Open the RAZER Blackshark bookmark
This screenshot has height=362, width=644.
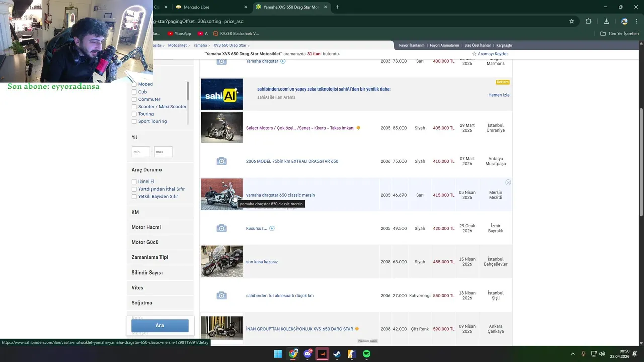pos(235,33)
